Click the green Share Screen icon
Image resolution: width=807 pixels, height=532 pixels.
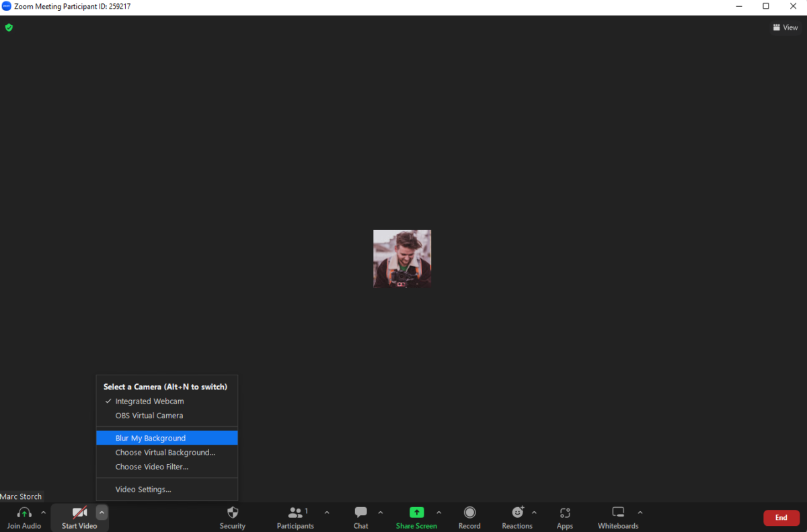tap(416, 513)
